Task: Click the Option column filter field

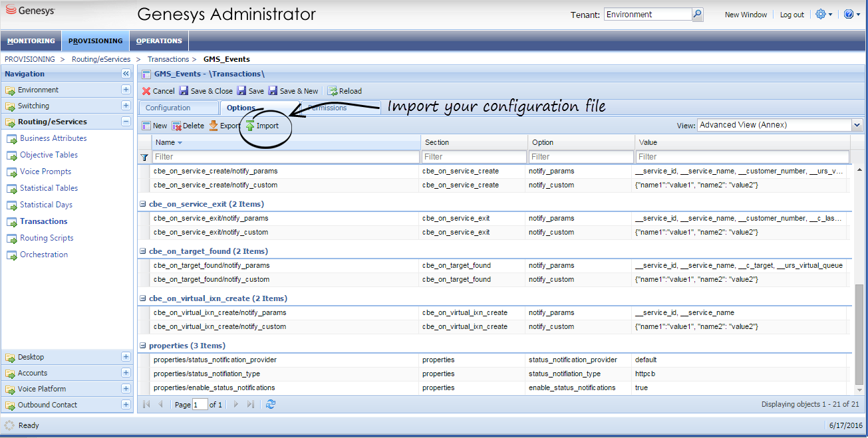Action: point(581,157)
